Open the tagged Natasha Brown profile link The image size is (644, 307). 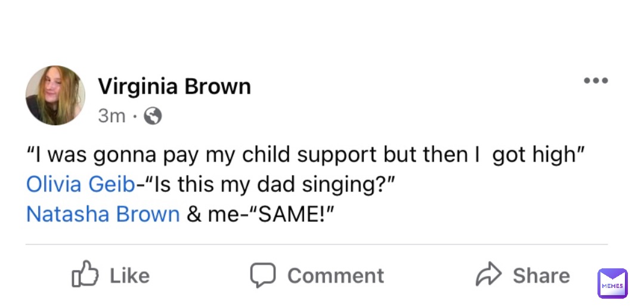[103, 213]
